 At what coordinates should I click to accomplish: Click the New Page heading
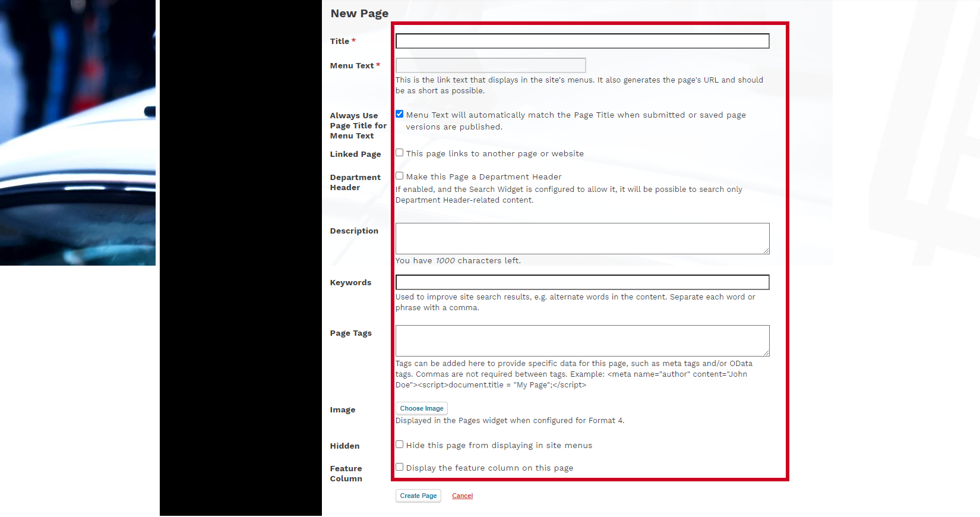tap(359, 13)
